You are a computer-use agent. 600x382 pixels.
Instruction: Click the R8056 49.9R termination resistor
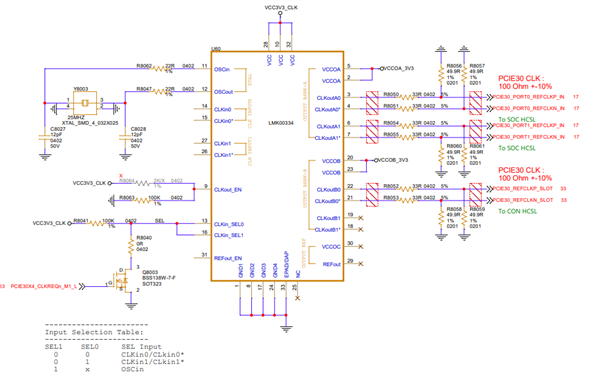(441, 74)
